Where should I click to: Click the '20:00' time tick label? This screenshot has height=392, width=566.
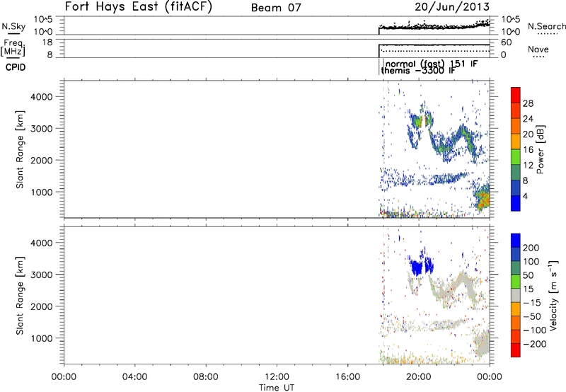click(419, 377)
